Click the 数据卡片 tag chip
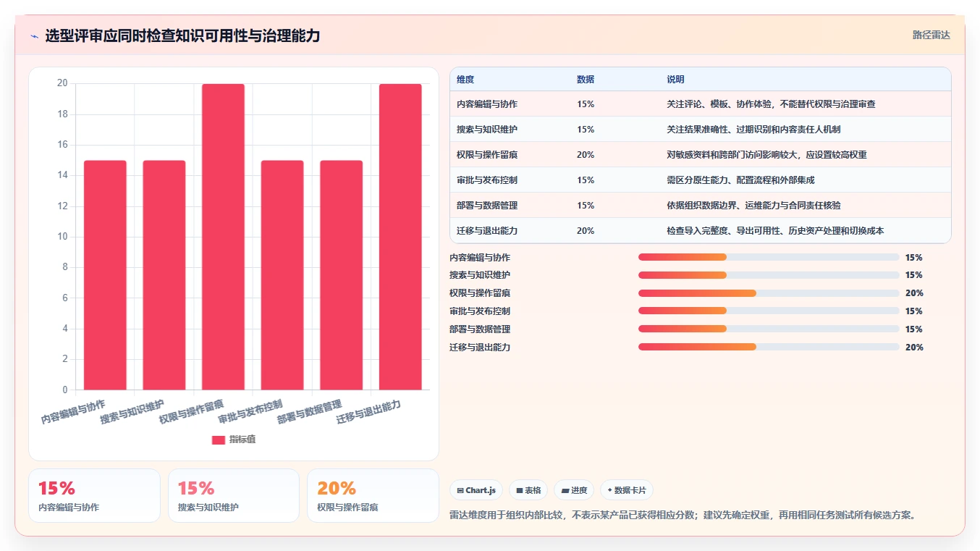 click(x=627, y=490)
